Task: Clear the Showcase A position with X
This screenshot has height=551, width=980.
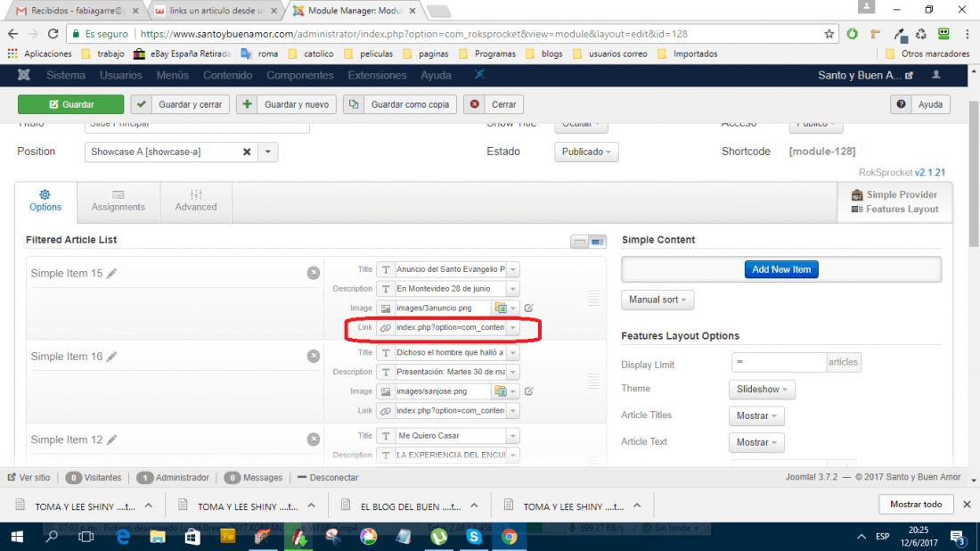Action: 247,152
